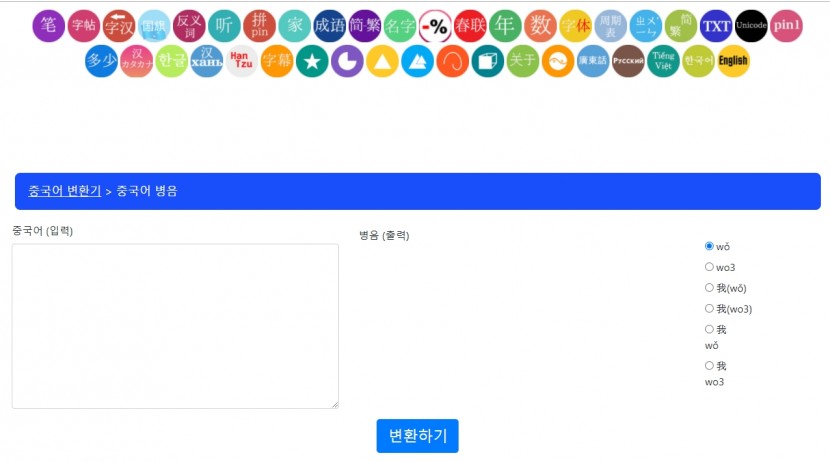Click the red percent sign icon
This screenshot has height=462, width=830.
pyautogui.click(x=435, y=26)
